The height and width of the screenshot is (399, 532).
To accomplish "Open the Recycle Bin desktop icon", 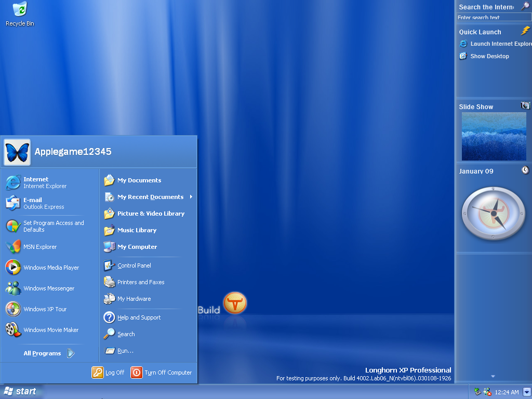I will point(20,14).
